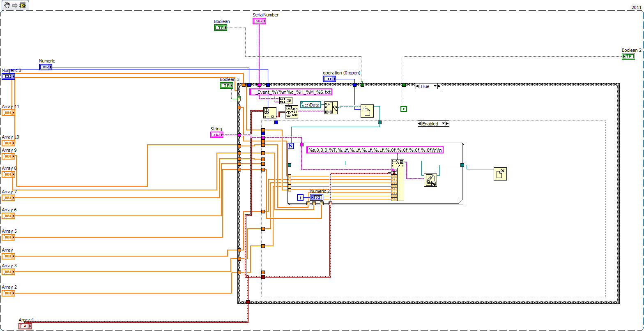Image resolution: width=644 pixels, height=331 pixels.
Task: Open the operation (0:open) enum constant
Action: coord(329,79)
